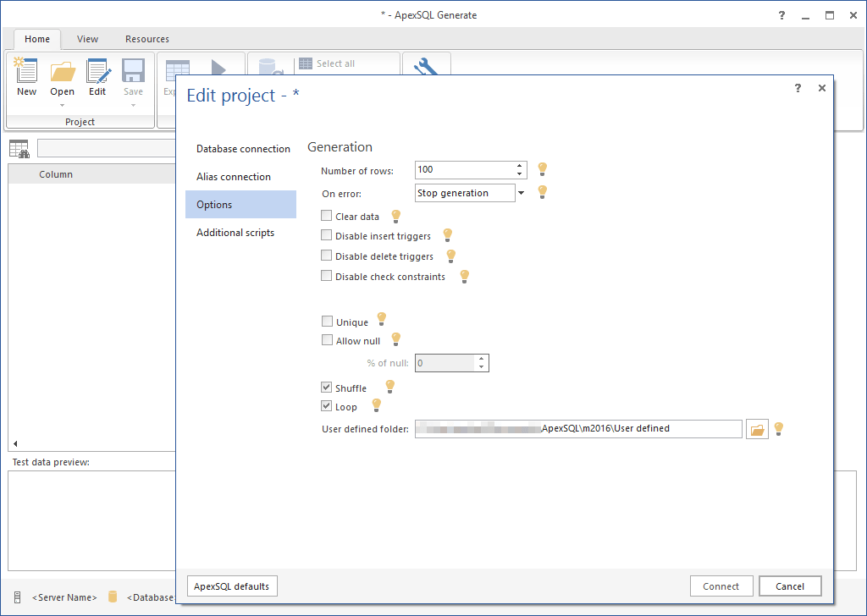This screenshot has height=616, width=867.
Task: Click the Edit project icon
Action: (98, 71)
